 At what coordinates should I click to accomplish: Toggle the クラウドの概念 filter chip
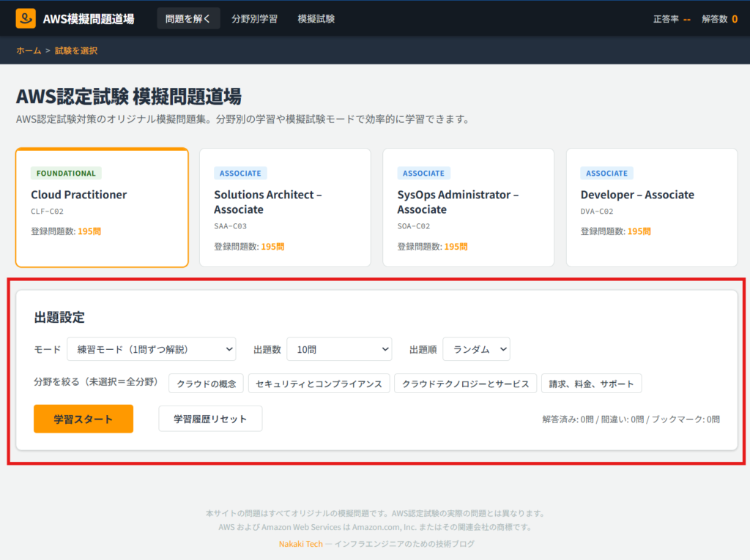coord(206,384)
